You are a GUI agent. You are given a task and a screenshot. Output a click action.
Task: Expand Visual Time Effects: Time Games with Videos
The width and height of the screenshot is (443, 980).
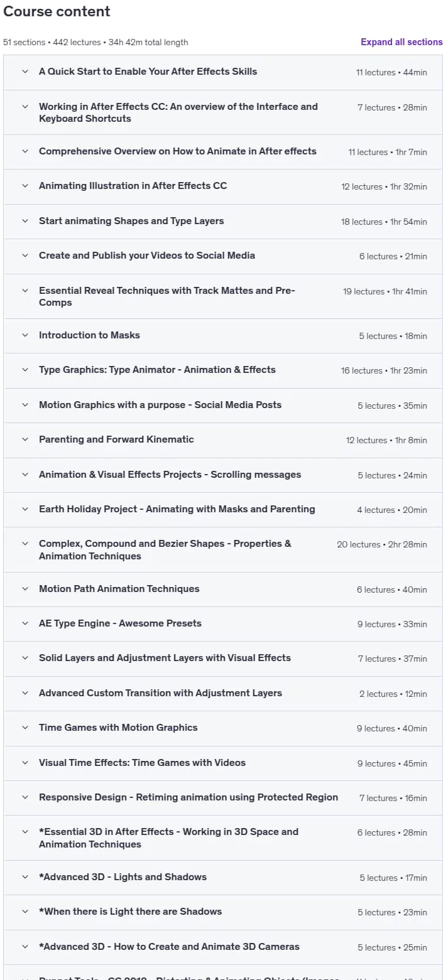coord(223,763)
